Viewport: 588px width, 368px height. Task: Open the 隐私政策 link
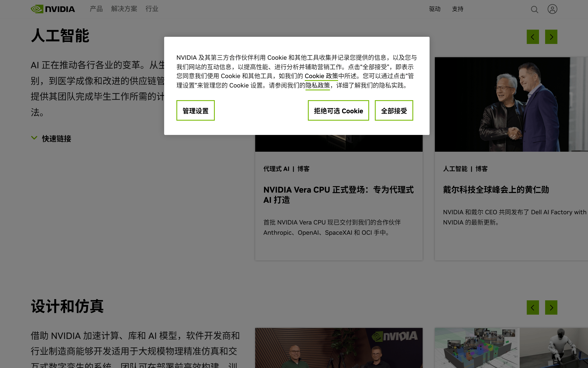[317, 86]
